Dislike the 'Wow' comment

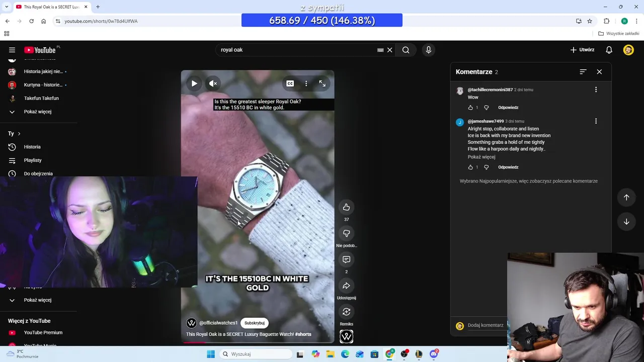(x=486, y=108)
